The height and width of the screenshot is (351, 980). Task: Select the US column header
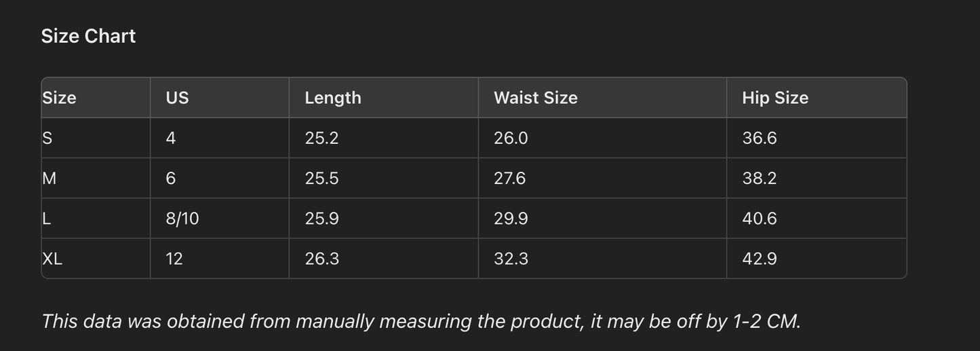(177, 98)
